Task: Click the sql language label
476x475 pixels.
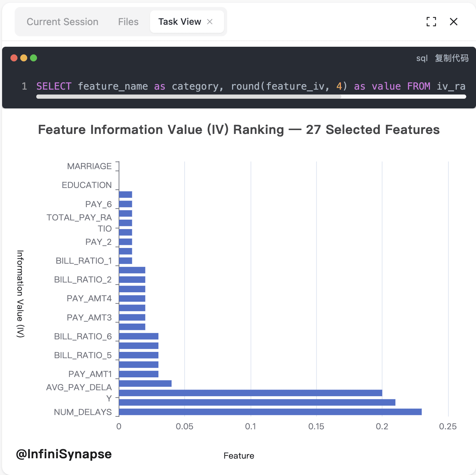Action: point(422,58)
